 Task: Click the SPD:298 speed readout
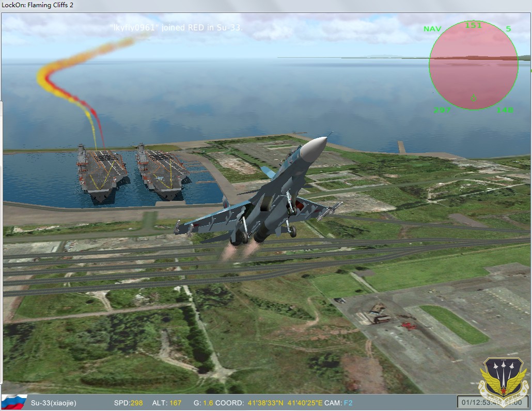tap(128, 403)
